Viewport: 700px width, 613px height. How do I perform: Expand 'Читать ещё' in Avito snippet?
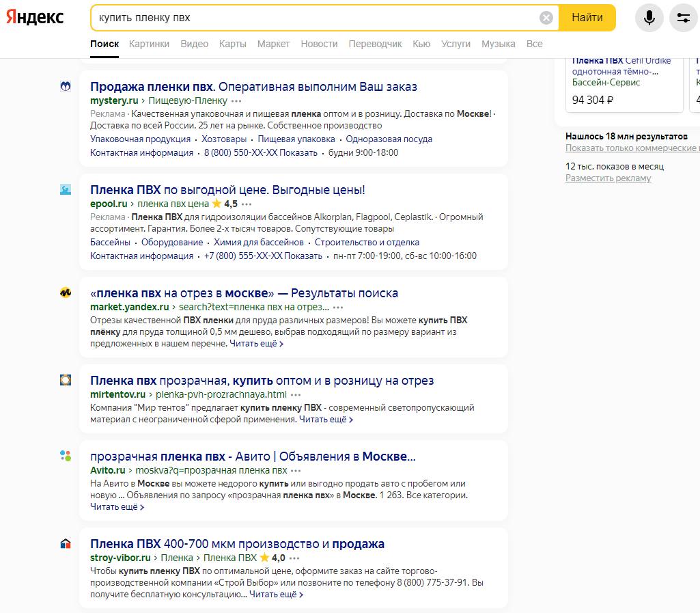(x=117, y=507)
